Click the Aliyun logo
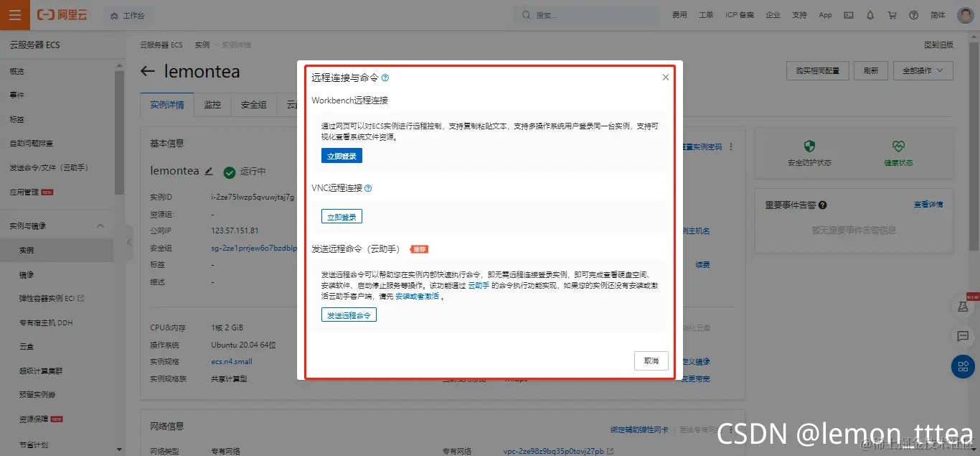This screenshot has height=456, width=980. point(62,15)
